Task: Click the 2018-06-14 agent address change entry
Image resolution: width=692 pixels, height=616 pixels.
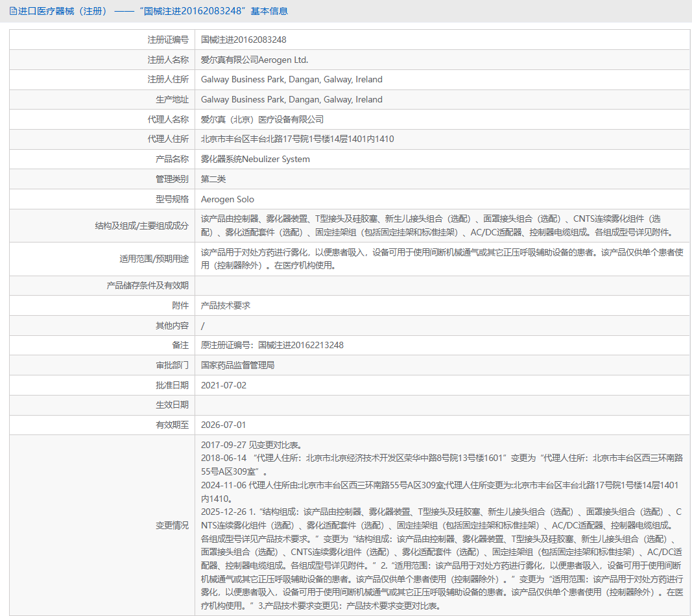Action: [442, 465]
